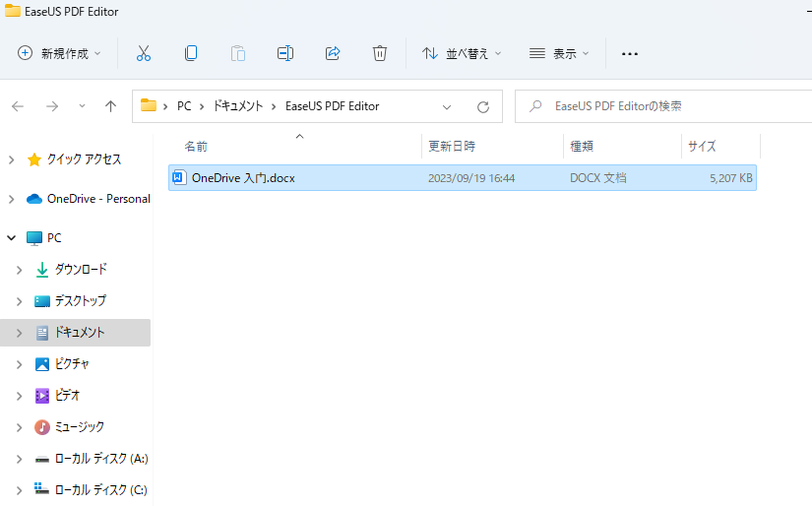Navigate back to previous folder
Screen dimensions: 812x506
click(18, 106)
